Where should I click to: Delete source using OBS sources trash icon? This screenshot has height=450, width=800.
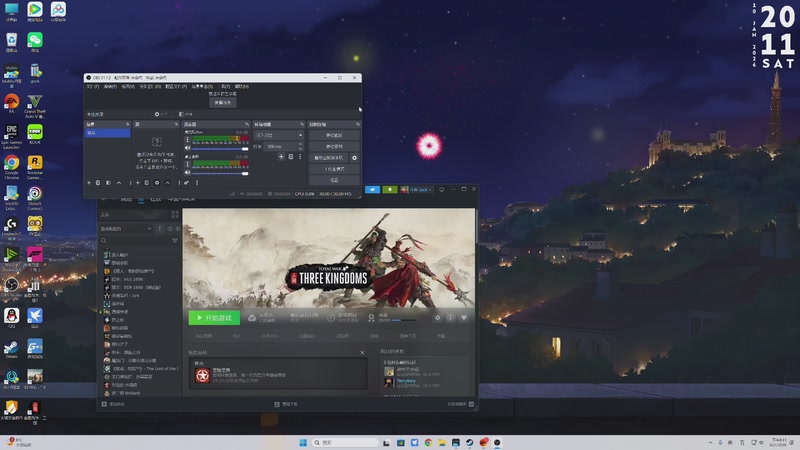(146, 183)
